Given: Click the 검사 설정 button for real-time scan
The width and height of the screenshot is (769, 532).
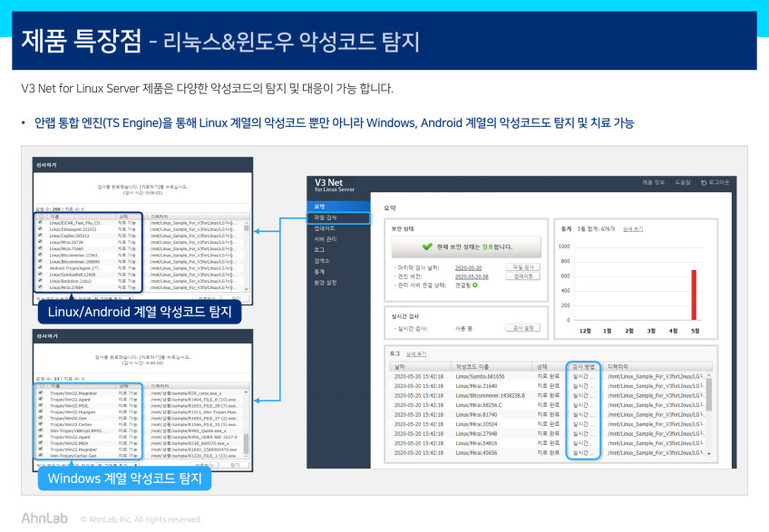Looking at the screenshot, I should 523,327.
